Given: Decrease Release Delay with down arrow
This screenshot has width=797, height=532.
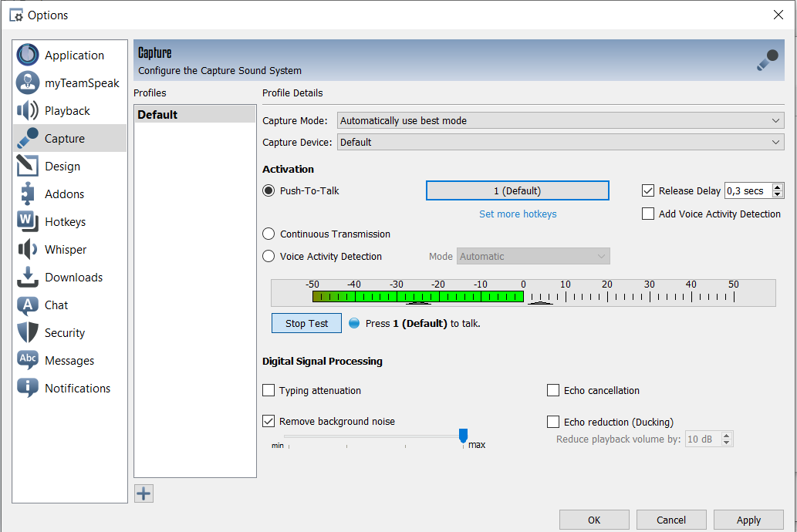Looking at the screenshot, I should [x=777, y=194].
